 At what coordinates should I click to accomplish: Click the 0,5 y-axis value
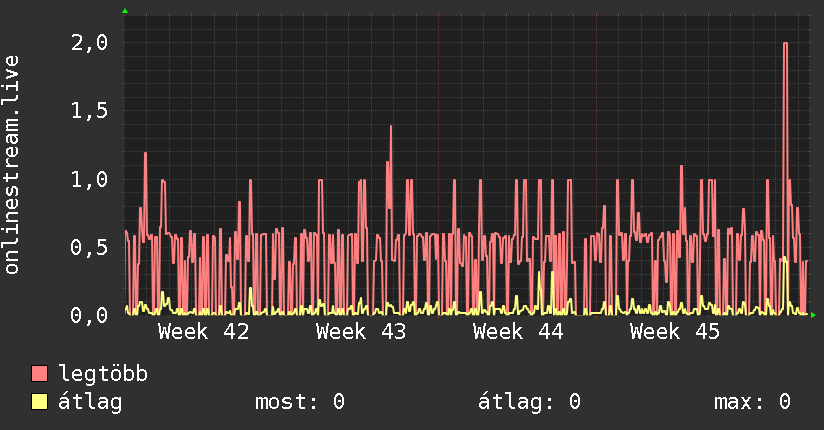coord(89,247)
